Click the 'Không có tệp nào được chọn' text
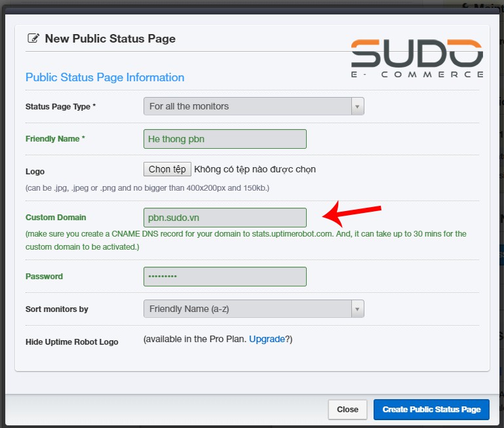504x428 pixels. point(255,169)
